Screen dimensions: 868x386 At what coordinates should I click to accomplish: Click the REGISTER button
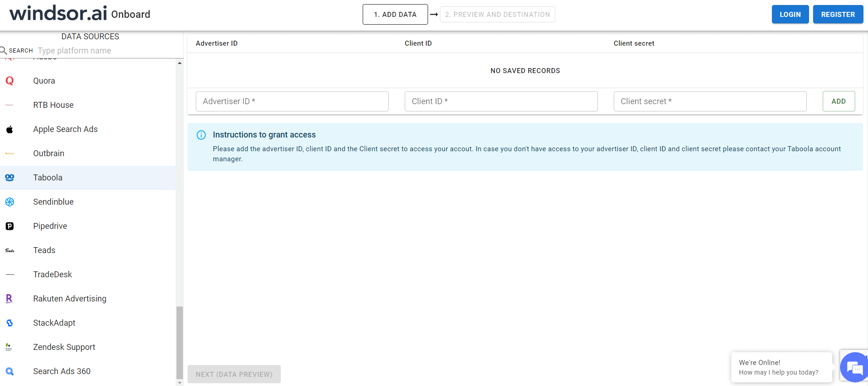838,15
